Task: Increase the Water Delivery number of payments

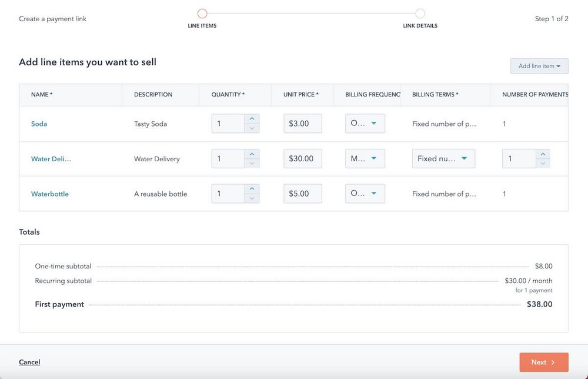Action: pyautogui.click(x=543, y=154)
